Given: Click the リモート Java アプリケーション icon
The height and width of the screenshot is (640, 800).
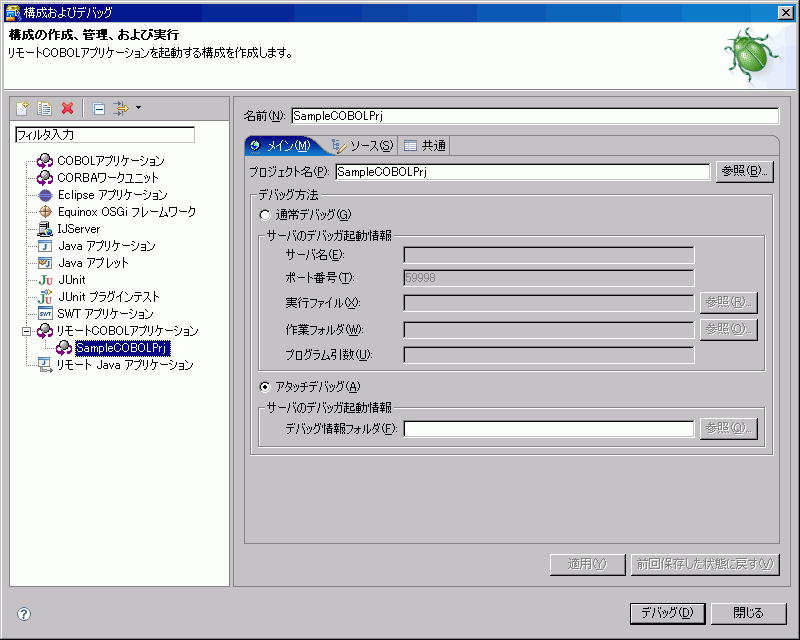Looking at the screenshot, I should click(x=45, y=365).
